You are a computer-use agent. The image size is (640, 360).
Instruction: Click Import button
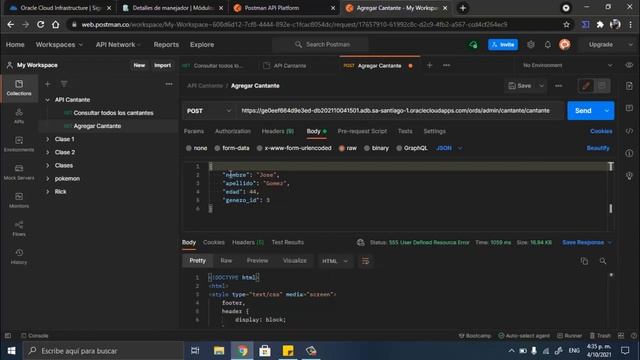(162, 65)
